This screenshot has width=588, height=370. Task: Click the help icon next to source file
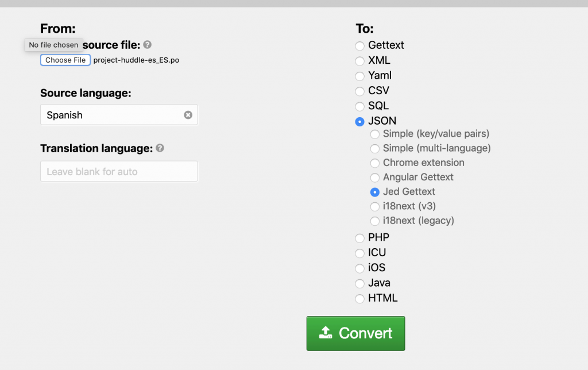pos(148,44)
